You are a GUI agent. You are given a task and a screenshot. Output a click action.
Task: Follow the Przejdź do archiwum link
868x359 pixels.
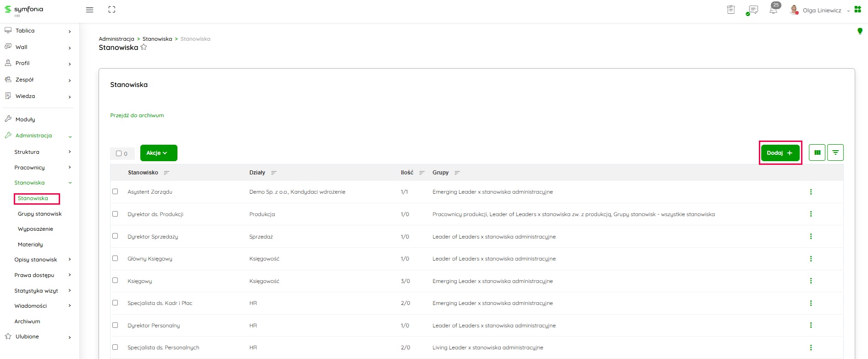coord(137,115)
